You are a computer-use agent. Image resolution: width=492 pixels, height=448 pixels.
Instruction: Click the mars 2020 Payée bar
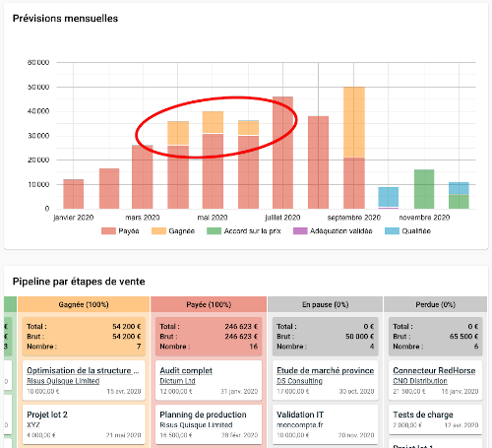pyautogui.click(x=143, y=177)
